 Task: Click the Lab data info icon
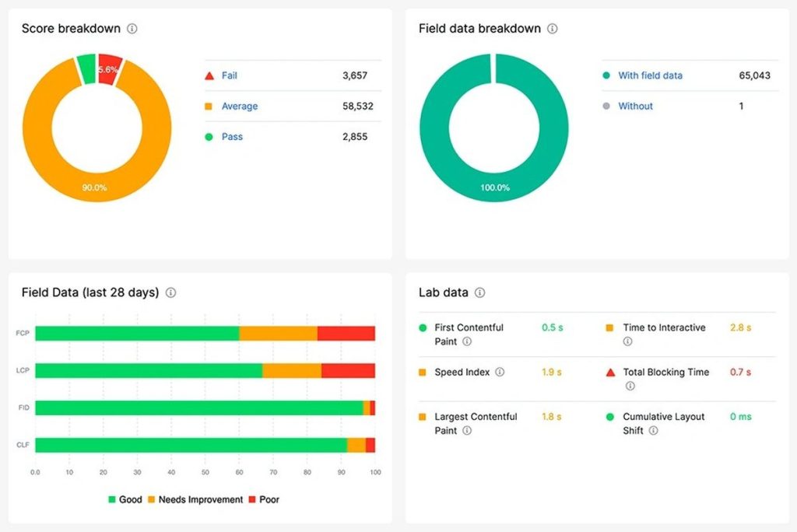[480, 293]
